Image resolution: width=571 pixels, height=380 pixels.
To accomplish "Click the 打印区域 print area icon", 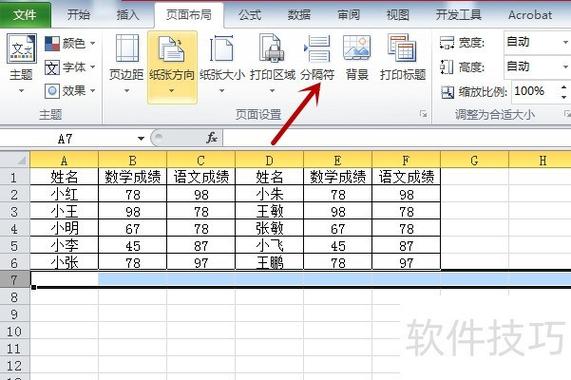I will [272, 48].
